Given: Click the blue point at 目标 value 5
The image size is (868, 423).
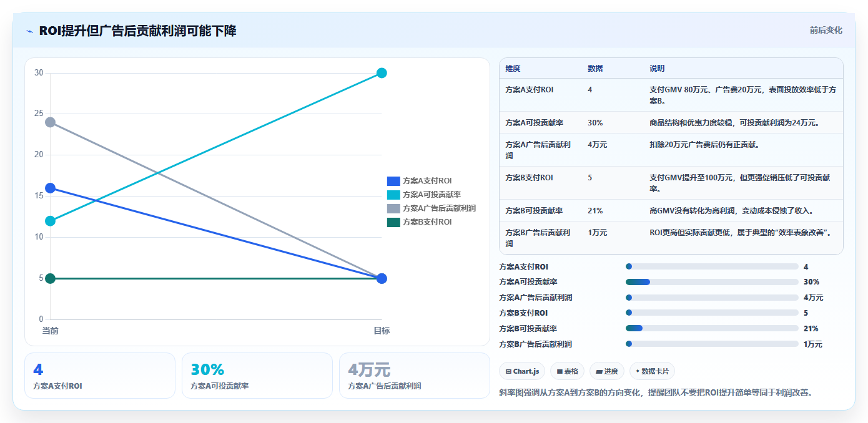Looking at the screenshot, I should (382, 278).
